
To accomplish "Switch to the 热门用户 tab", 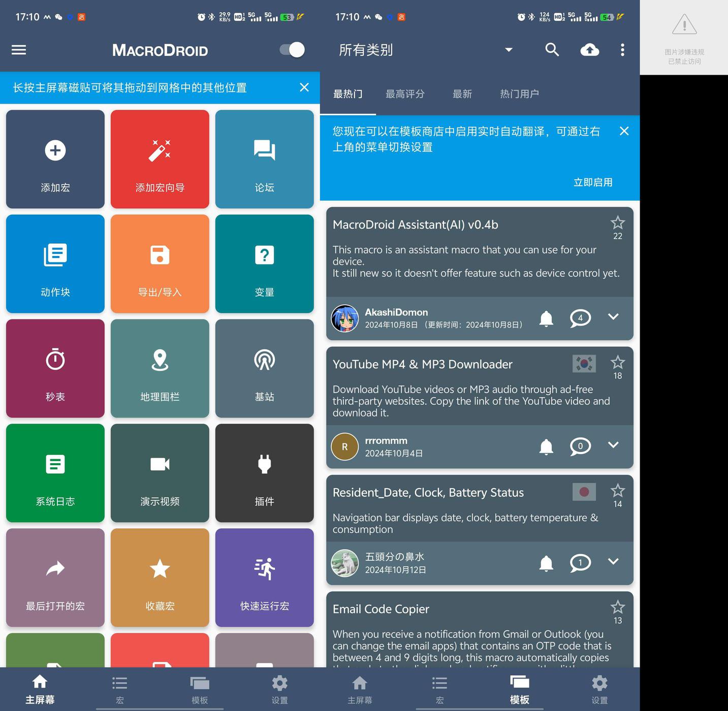I will tap(519, 94).
